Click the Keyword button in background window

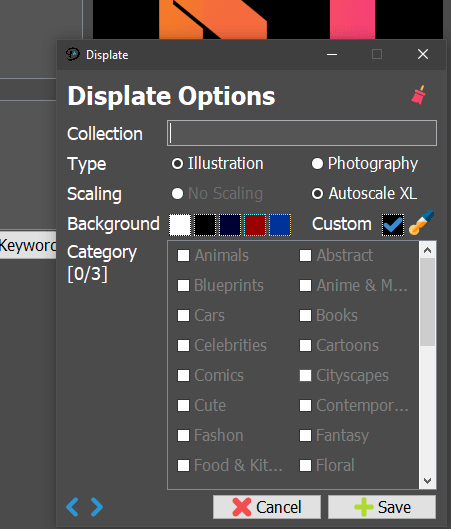pyautogui.click(x=28, y=245)
